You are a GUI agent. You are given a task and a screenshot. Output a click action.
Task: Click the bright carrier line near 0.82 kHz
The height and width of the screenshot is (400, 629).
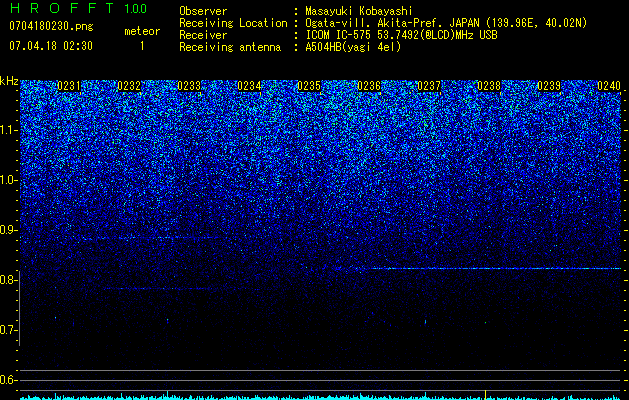[495, 268]
